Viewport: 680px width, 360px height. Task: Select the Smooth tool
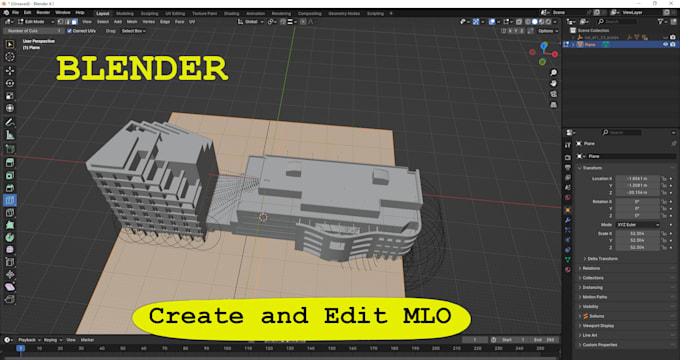[10, 250]
